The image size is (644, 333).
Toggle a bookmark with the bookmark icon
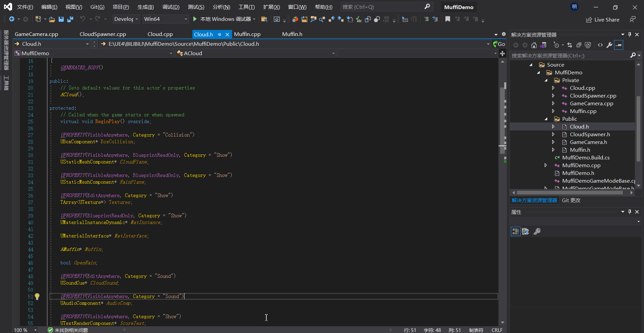[448, 19]
